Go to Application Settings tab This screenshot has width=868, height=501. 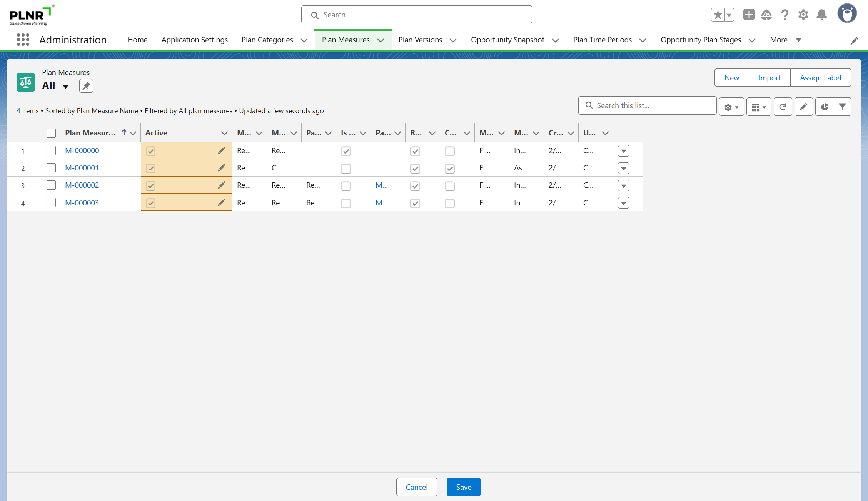point(194,40)
